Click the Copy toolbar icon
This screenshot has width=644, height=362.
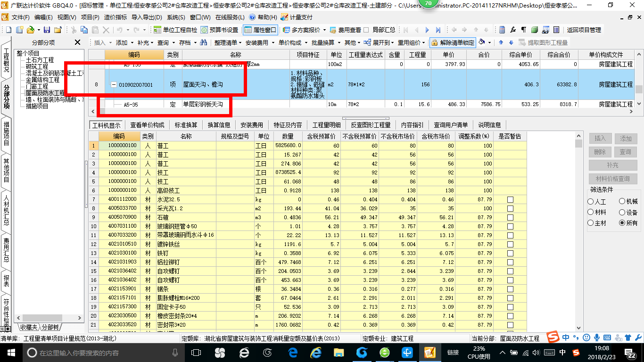(x=85, y=30)
